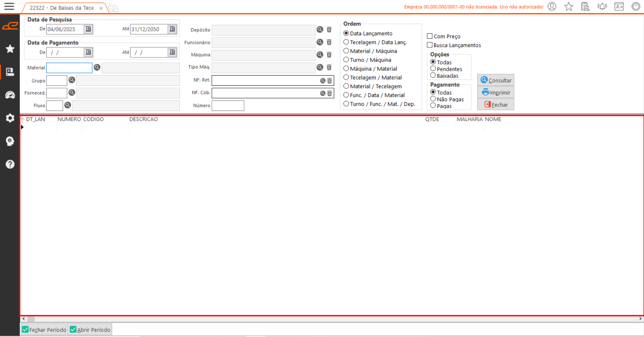Click the favorites star in sidebar
This screenshot has width=644, height=337.
pyautogui.click(x=10, y=49)
